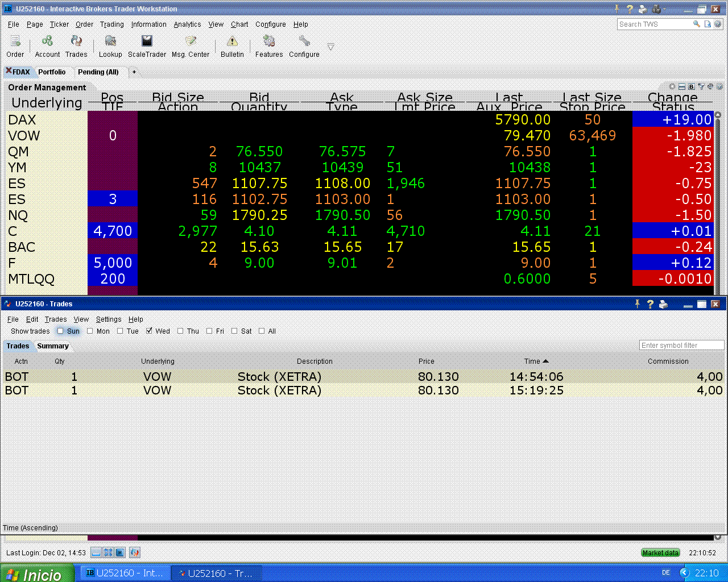Click the B icon above Change column

(x=691, y=87)
